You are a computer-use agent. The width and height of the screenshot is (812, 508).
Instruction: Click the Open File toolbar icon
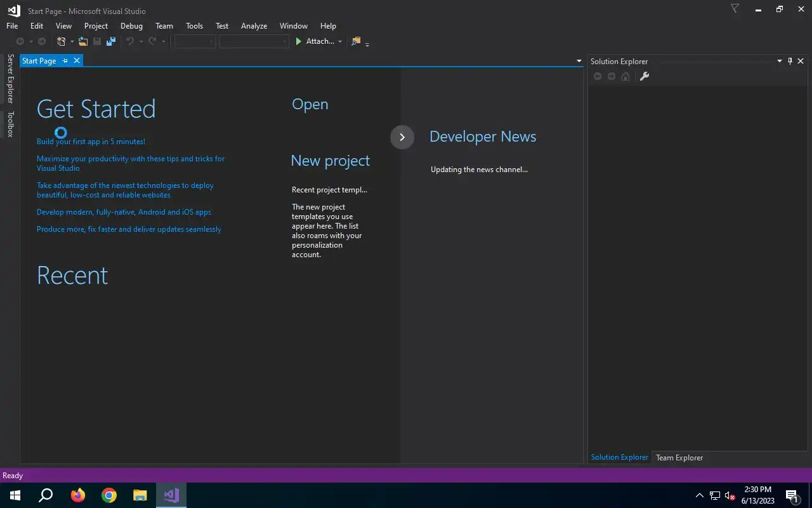tap(83, 41)
